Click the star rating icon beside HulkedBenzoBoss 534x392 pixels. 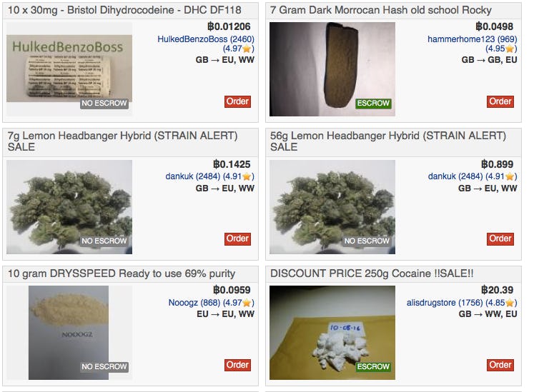pyautogui.click(x=247, y=49)
